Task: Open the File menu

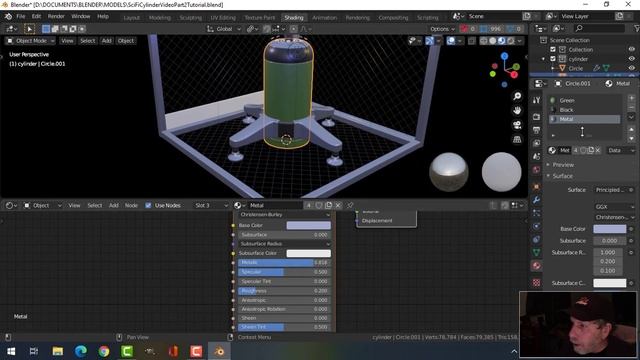Action: (20, 17)
